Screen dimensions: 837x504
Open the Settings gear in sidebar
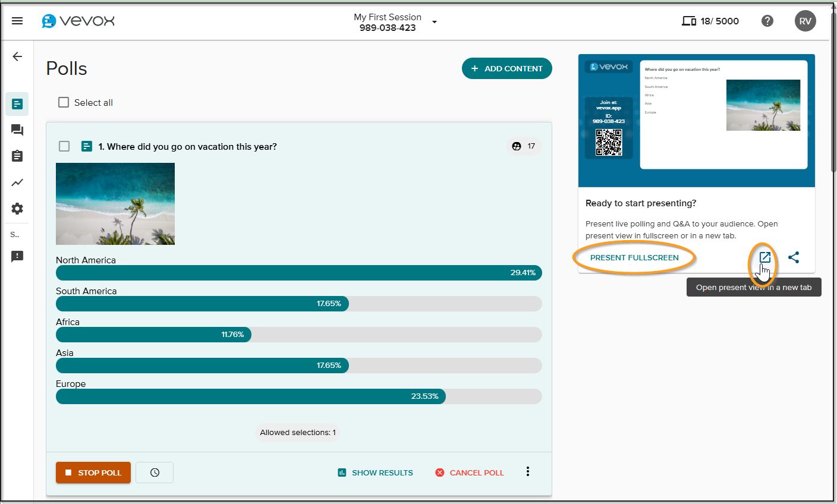(x=17, y=209)
